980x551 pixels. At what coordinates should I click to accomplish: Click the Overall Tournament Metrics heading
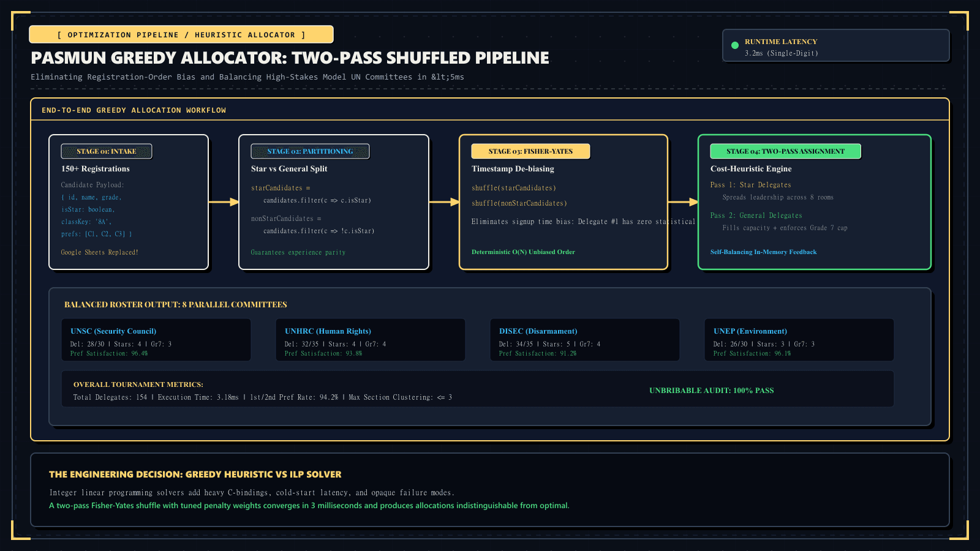pos(138,384)
